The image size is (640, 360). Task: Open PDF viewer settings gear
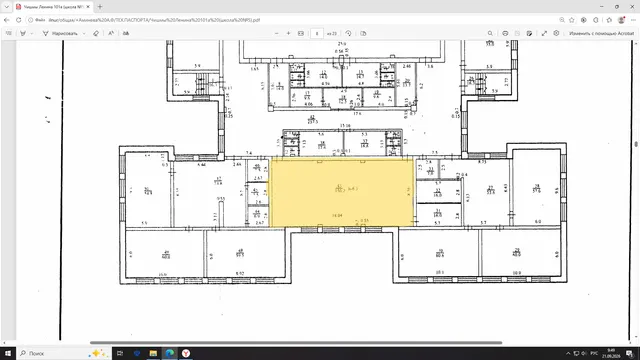556,33
